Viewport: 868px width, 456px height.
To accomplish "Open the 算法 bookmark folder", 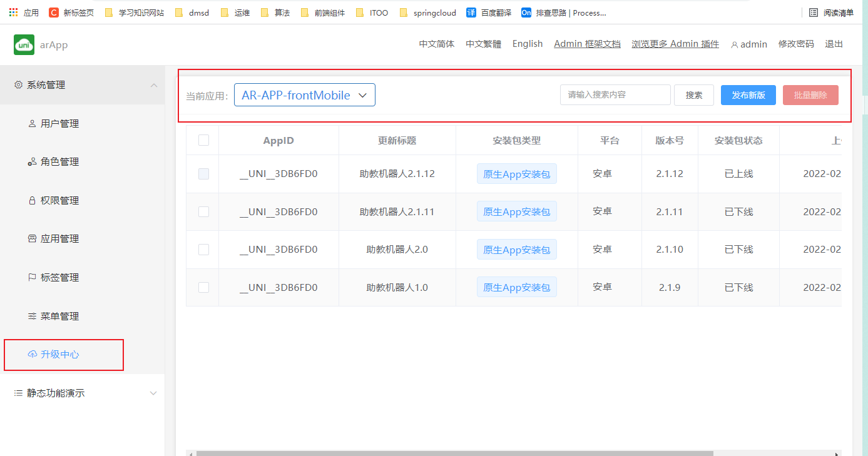I will (x=275, y=13).
